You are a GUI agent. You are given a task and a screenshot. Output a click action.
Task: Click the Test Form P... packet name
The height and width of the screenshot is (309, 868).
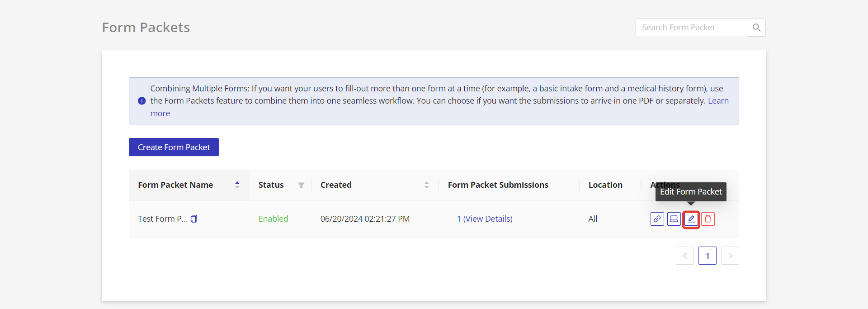point(162,219)
